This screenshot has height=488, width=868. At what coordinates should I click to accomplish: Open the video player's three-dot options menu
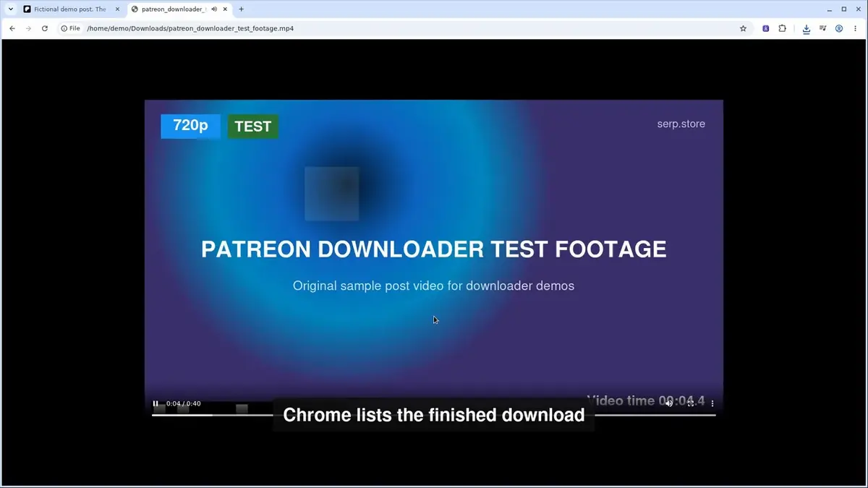click(712, 403)
